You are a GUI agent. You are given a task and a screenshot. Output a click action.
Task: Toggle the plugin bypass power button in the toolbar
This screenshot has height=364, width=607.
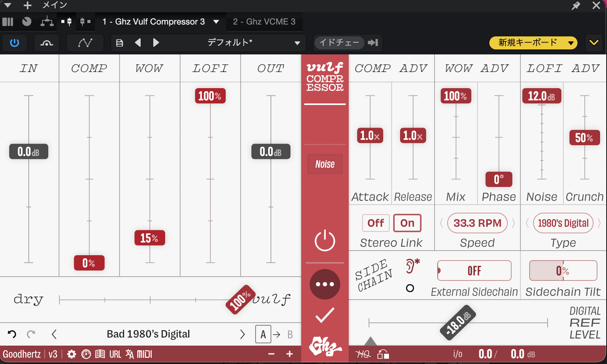tap(15, 43)
